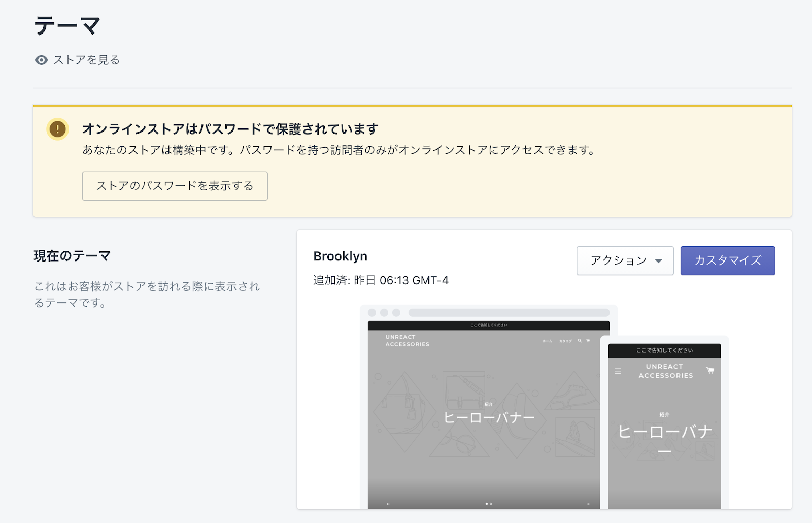Click ストアのパスワードを表示する button
This screenshot has height=523, width=812.
pos(175,186)
